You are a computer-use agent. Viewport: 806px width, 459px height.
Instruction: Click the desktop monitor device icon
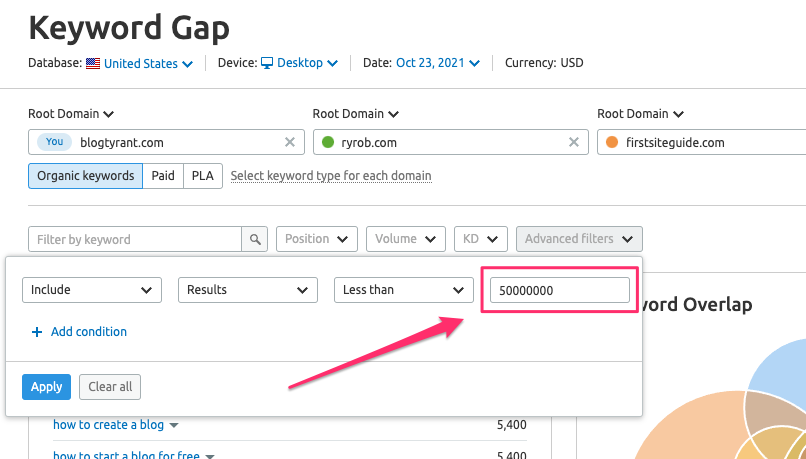tap(267, 63)
